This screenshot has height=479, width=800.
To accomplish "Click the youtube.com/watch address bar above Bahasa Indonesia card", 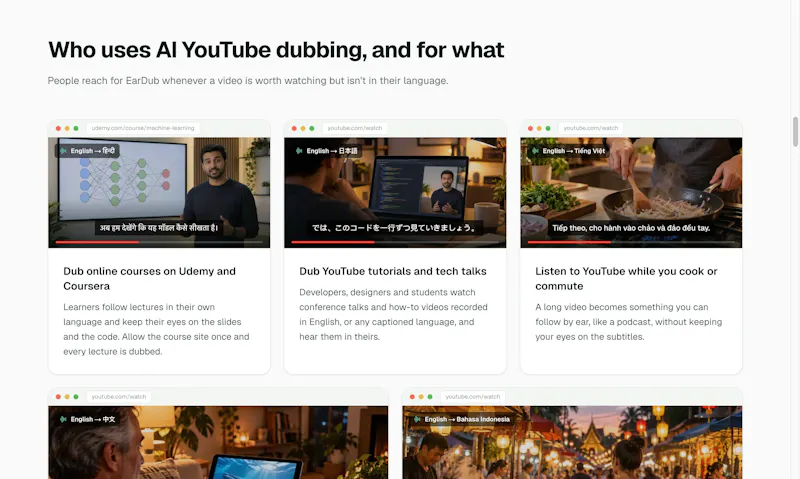I will click(472, 396).
